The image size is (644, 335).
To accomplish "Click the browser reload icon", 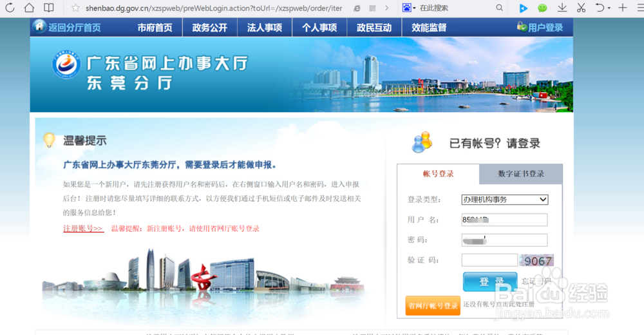I will [10, 8].
